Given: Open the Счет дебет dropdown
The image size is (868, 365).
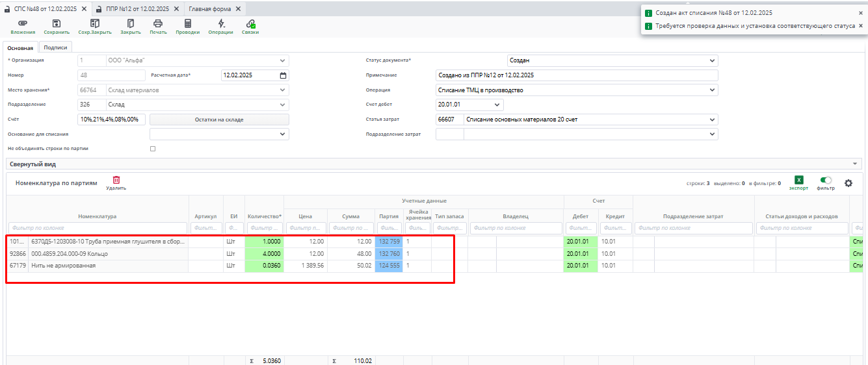Looking at the screenshot, I should click(497, 105).
